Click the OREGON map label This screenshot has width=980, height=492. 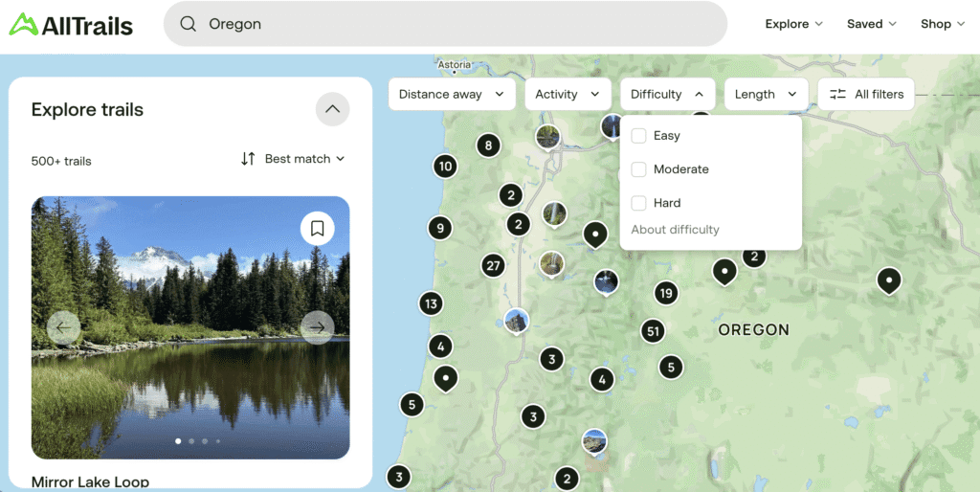pos(754,330)
